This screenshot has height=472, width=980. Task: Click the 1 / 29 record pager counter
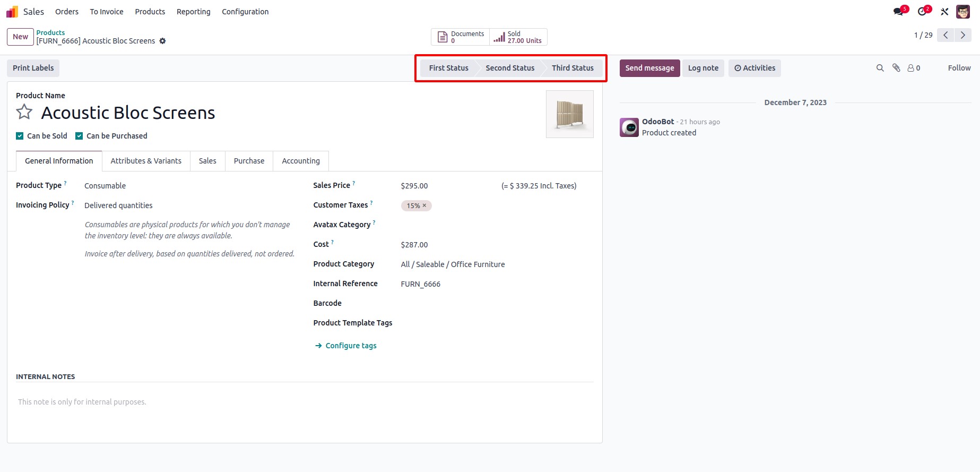pyautogui.click(x=923, y=35)
